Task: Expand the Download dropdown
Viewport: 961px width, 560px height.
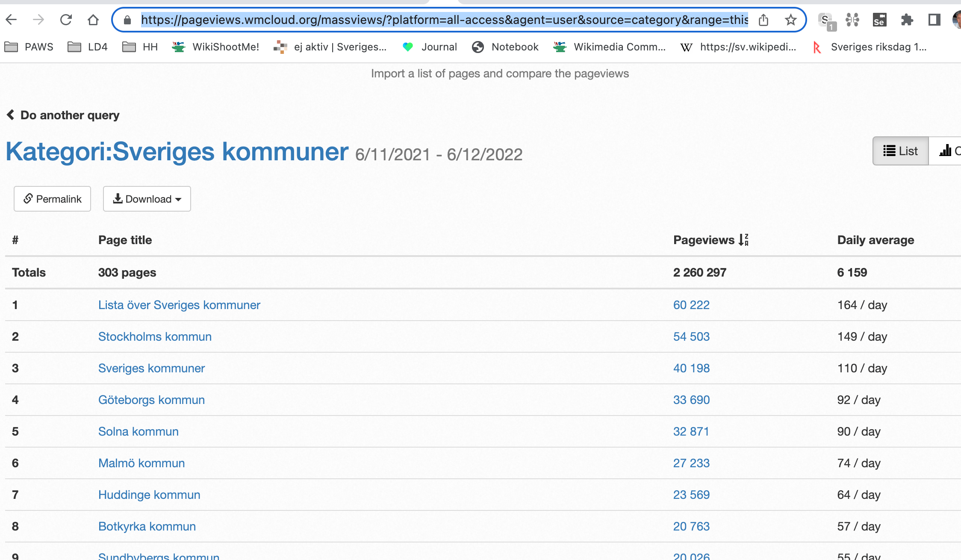Action: point(147,199)
